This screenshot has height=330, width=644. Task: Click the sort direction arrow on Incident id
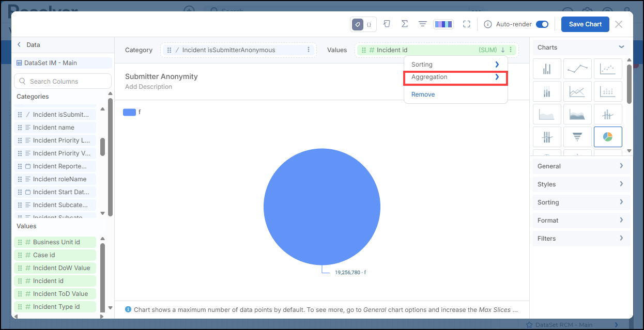point(502,50)
